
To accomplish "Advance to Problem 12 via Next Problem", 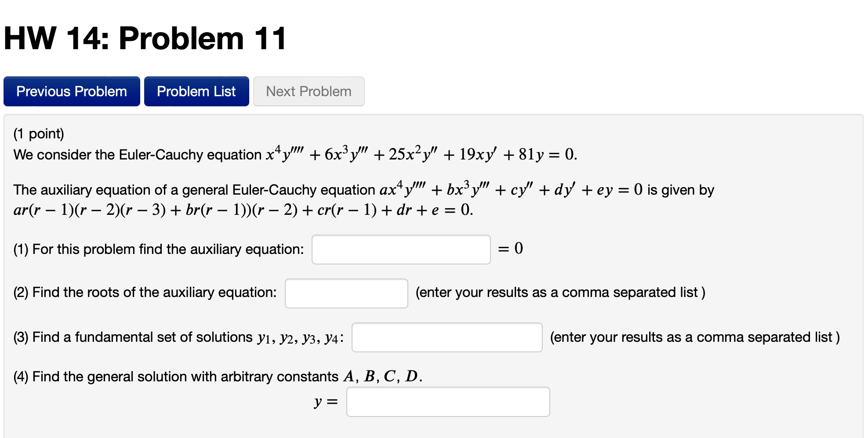I will coord(308,91).
